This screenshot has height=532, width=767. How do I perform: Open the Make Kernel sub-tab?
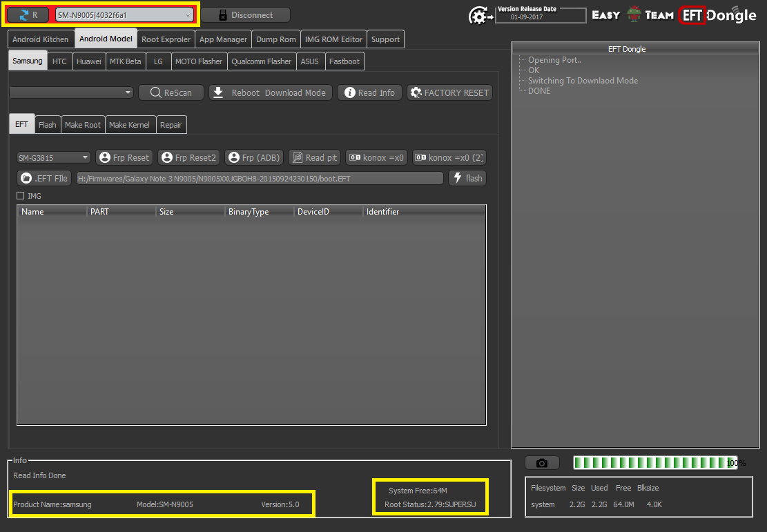[x=129, y=125]
